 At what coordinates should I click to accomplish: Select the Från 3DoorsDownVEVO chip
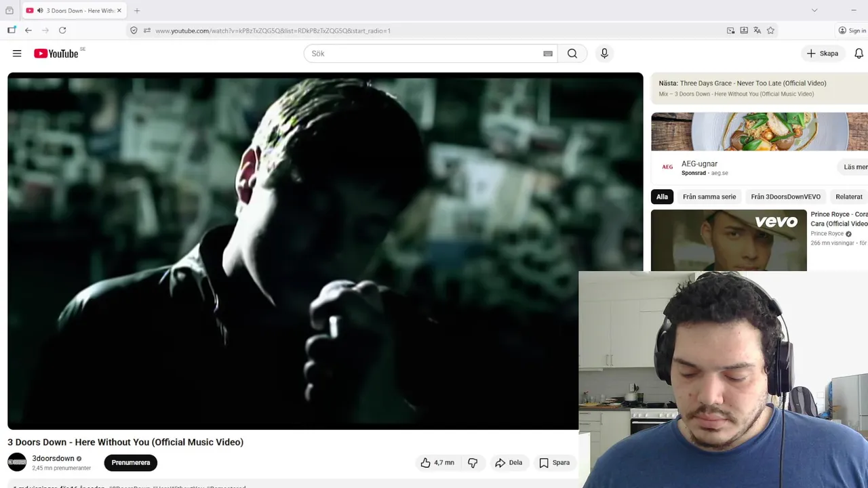point(786,197)
